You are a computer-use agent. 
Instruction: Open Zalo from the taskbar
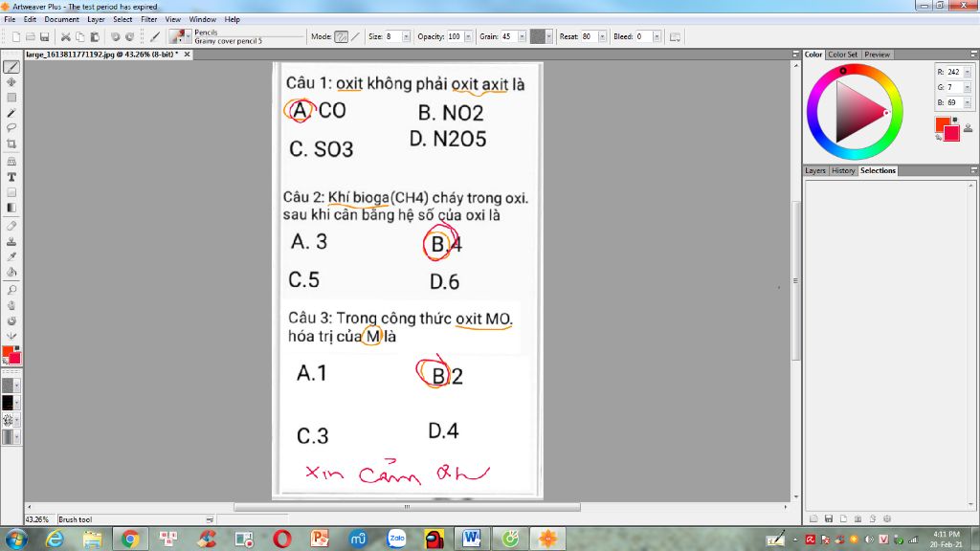(396, 539)
